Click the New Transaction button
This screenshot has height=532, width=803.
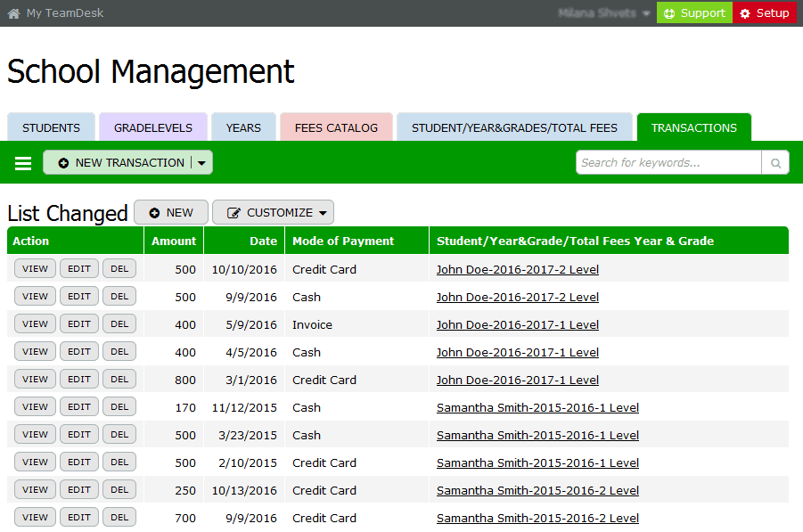120,163
